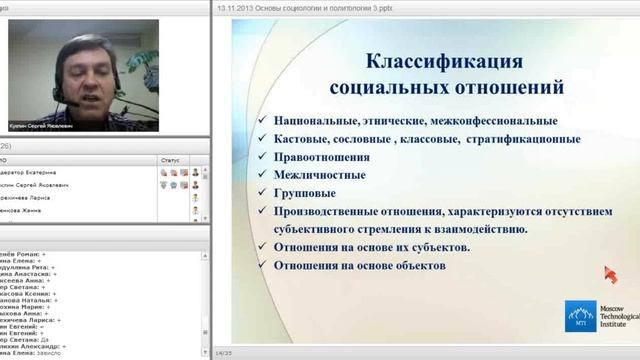Click chat message from Роман
Image resolution: width=640 pixels, height=360 pixels.
22,254
